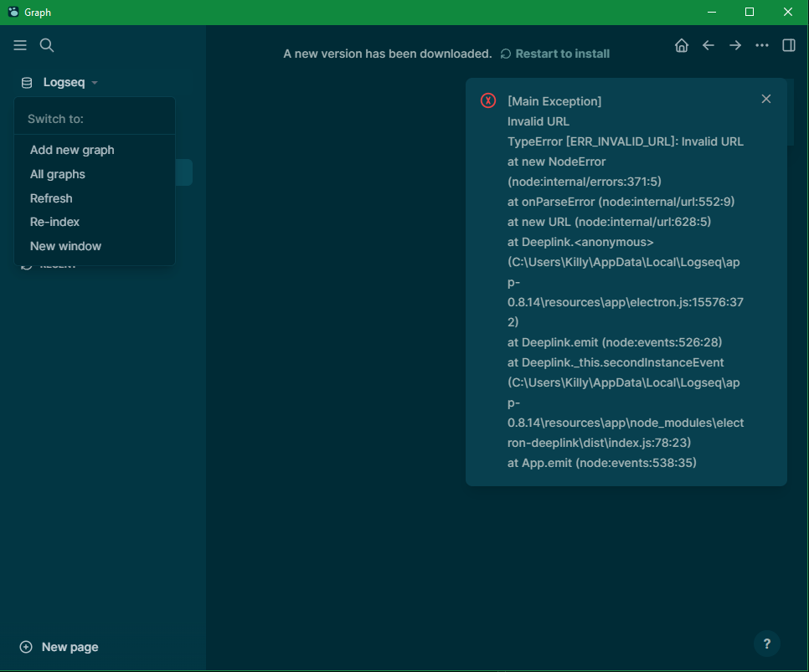The image size is (809, 672).
Task: Create a New page from the sidebar
Action: pos(59,647)
